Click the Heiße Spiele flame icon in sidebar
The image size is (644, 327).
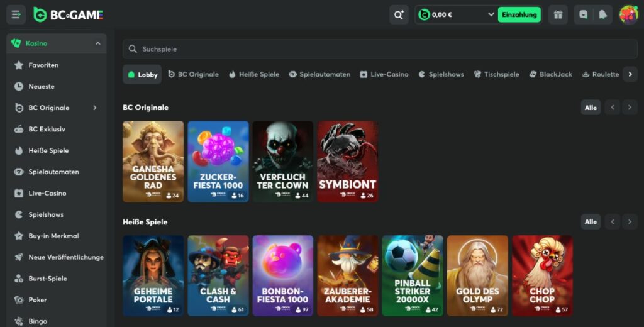19,150
